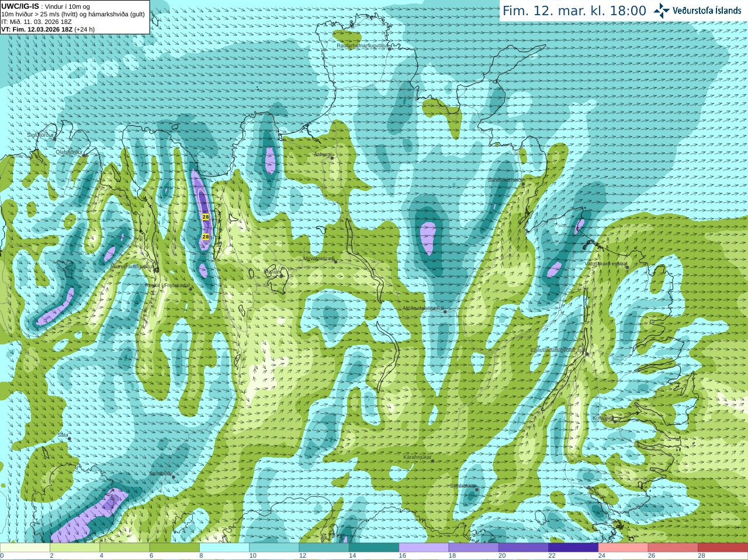This screenshot has width=748, height=560.
Task: Click the Sandbúðir station label
Action: coord(160,473)
